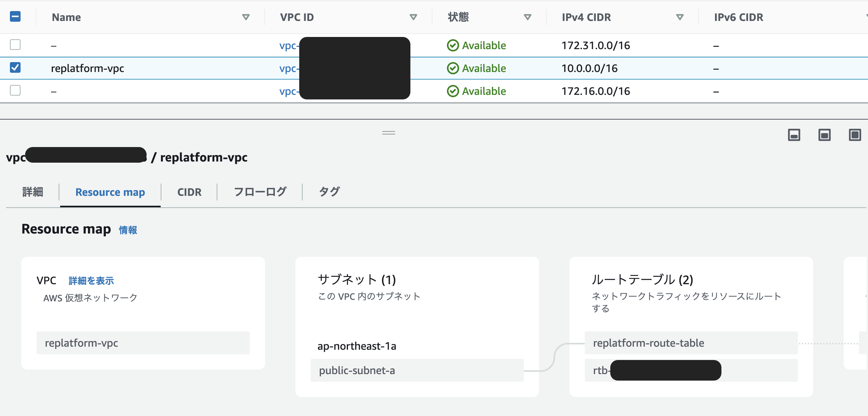Click the Available status icon for 172.31.0.0/16
The width and height of the screenshot is (868, 416).
point(453,45)
